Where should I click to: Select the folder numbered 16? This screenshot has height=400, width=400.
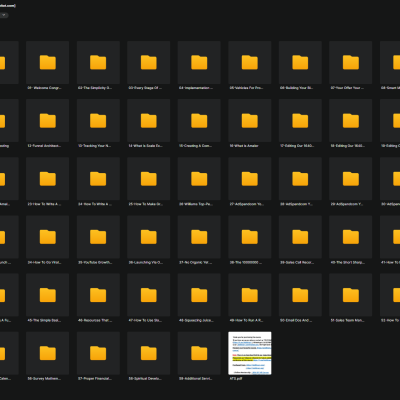pyautogui.click(x=250, y=121)
